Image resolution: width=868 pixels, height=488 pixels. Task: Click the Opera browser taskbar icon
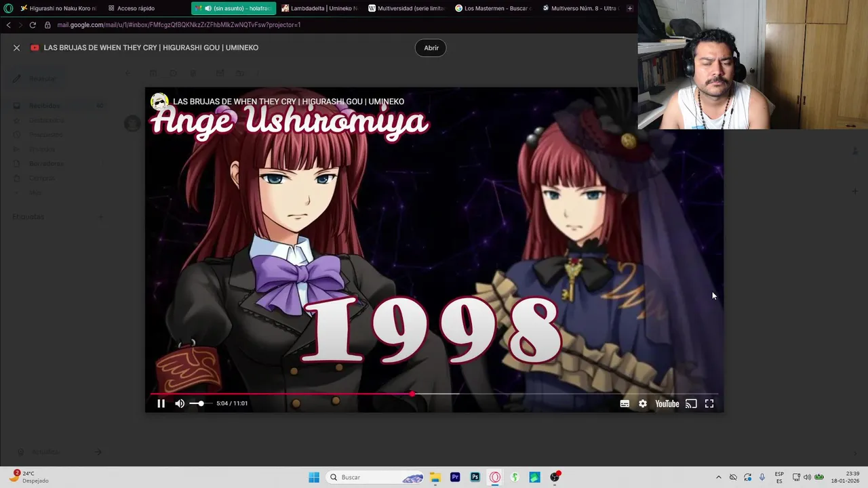495,477
